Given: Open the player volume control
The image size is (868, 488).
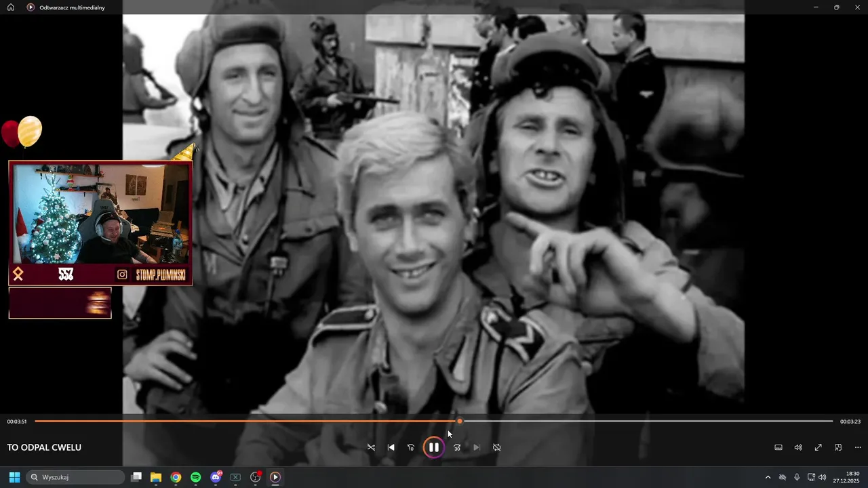Looking at the screenshot, I should [798, 447].
